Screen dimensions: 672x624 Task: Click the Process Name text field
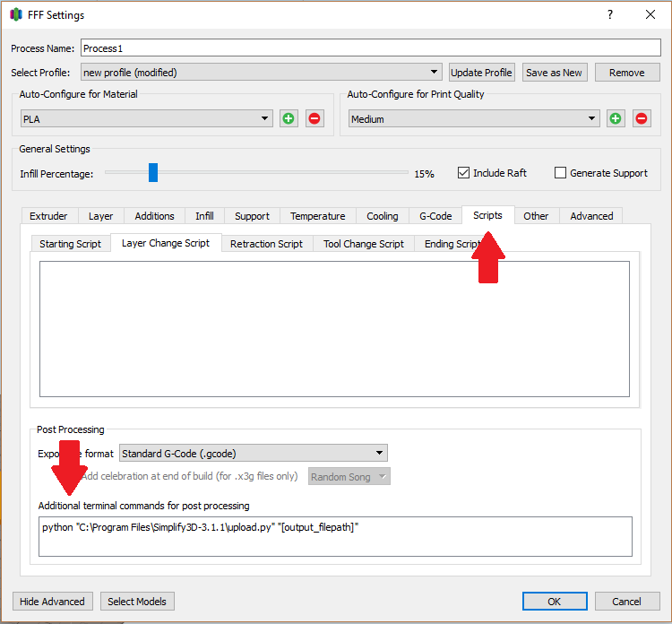tap(370, 48)
